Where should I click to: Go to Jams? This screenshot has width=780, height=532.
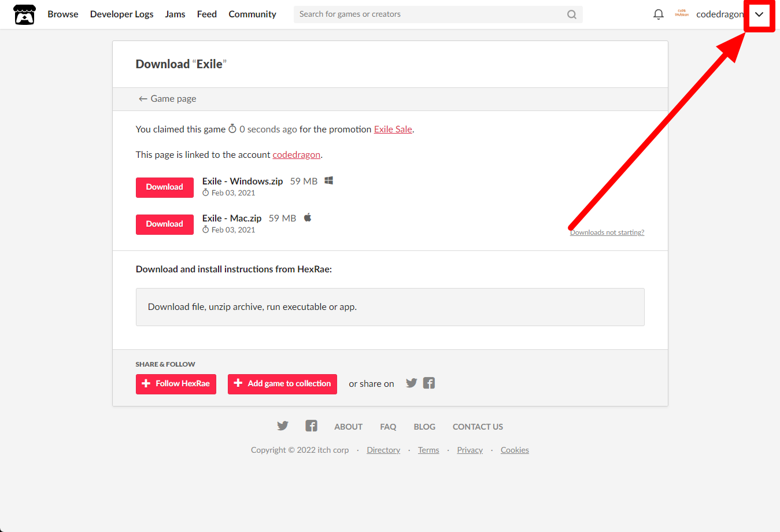click(175, 14)
